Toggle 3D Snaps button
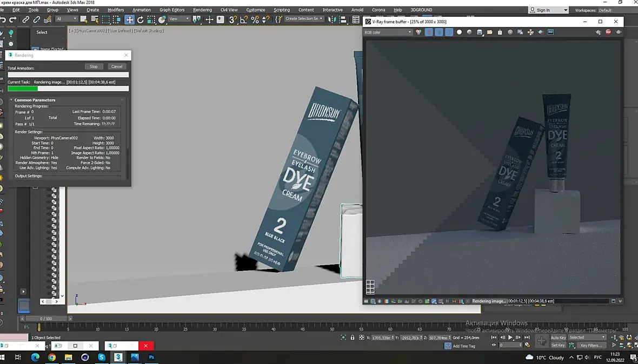The width and height of the screenshot is (638, 364). (232, 19)
